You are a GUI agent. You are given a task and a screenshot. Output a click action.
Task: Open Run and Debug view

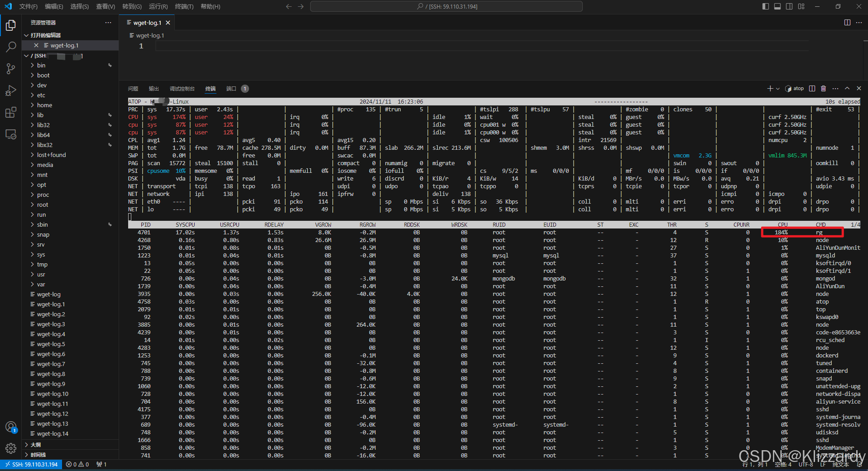pyautogui.click(x=11, y=90)
